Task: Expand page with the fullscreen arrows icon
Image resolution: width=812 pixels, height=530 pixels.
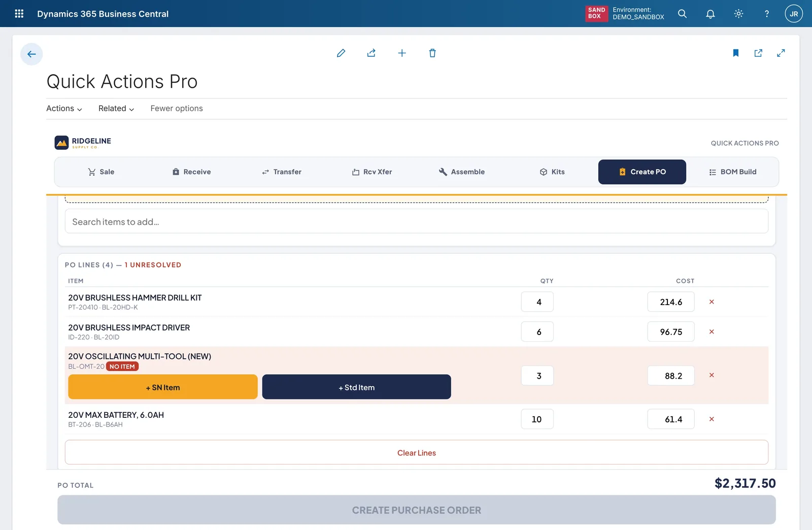Action: (x=781, y=53)
